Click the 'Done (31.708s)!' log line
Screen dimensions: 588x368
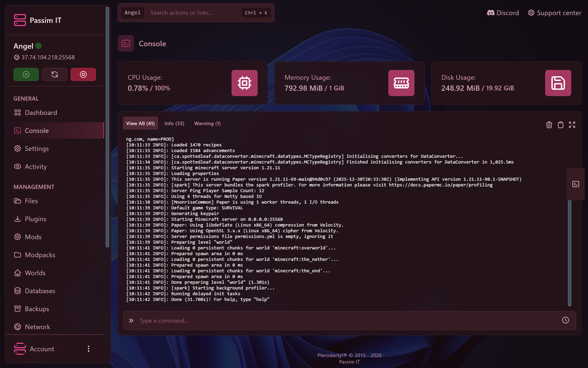coord(197,299)
